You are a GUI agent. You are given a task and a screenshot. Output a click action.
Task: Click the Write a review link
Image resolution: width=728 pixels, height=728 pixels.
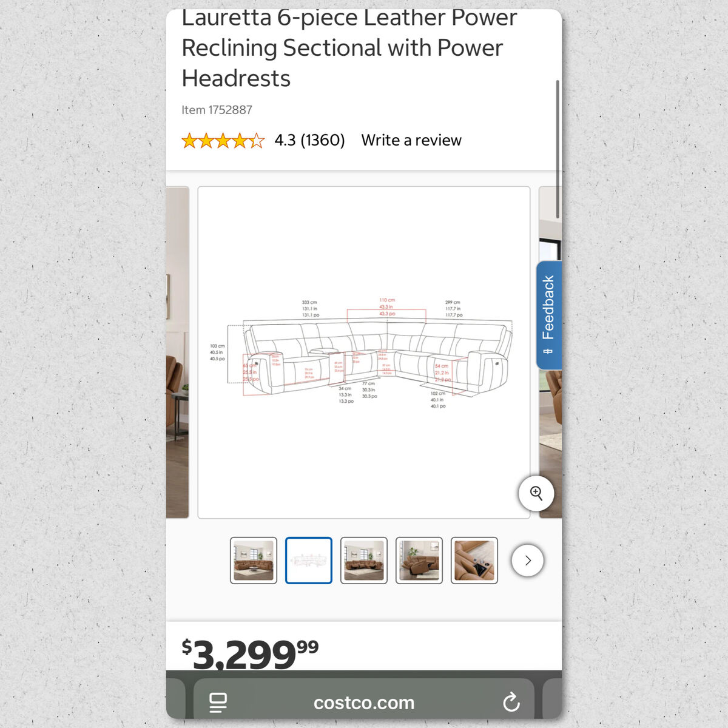[411, 140]
